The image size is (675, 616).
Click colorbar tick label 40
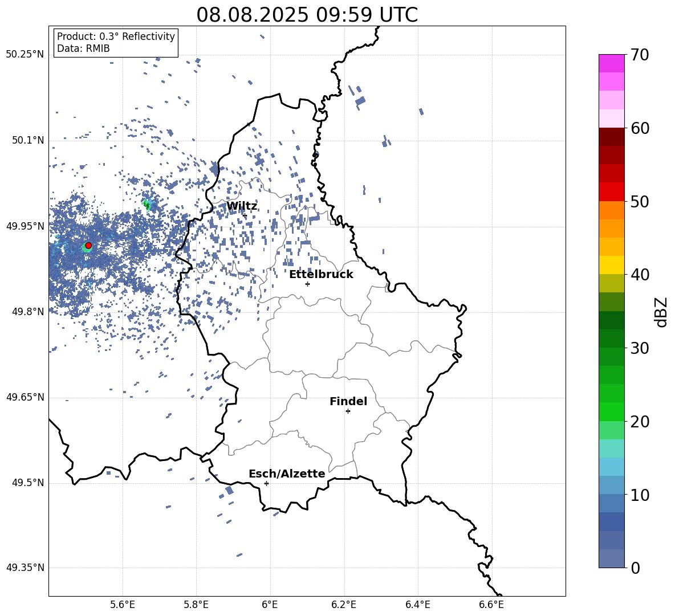[x=640, y=275]
